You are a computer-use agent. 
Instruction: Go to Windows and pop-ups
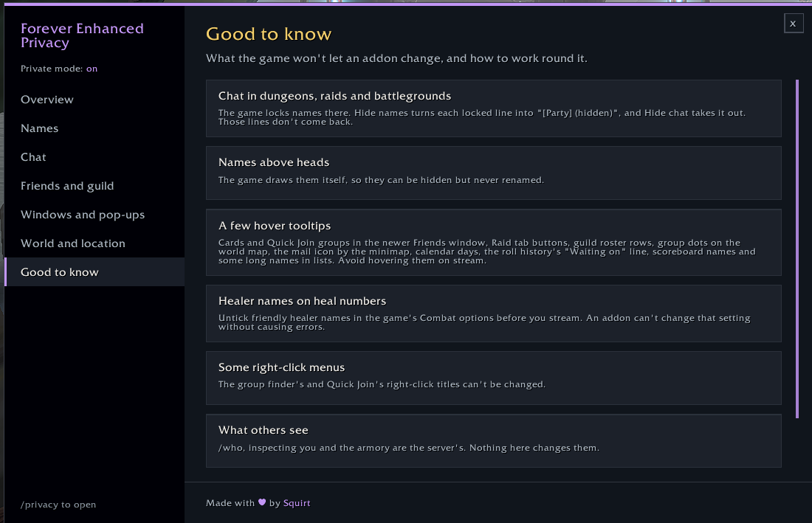94,215
